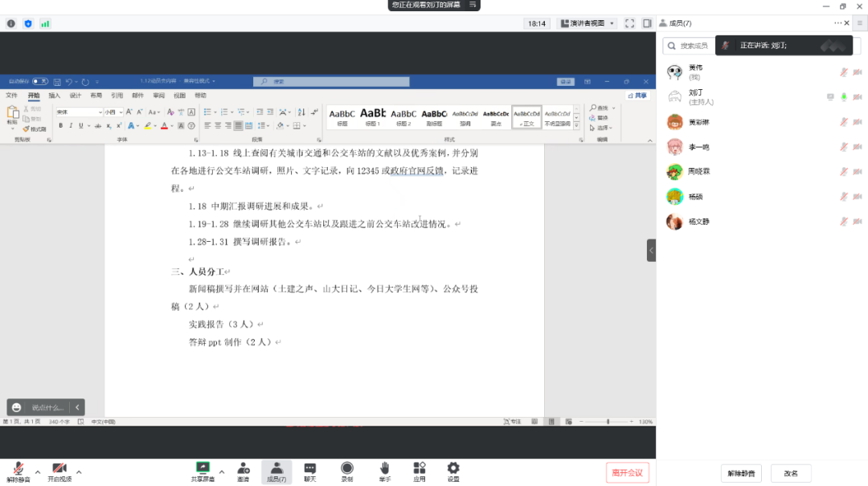Screen dimensions: 868x486
Task: Open meeting settings gear
Action: pos(453,468)
